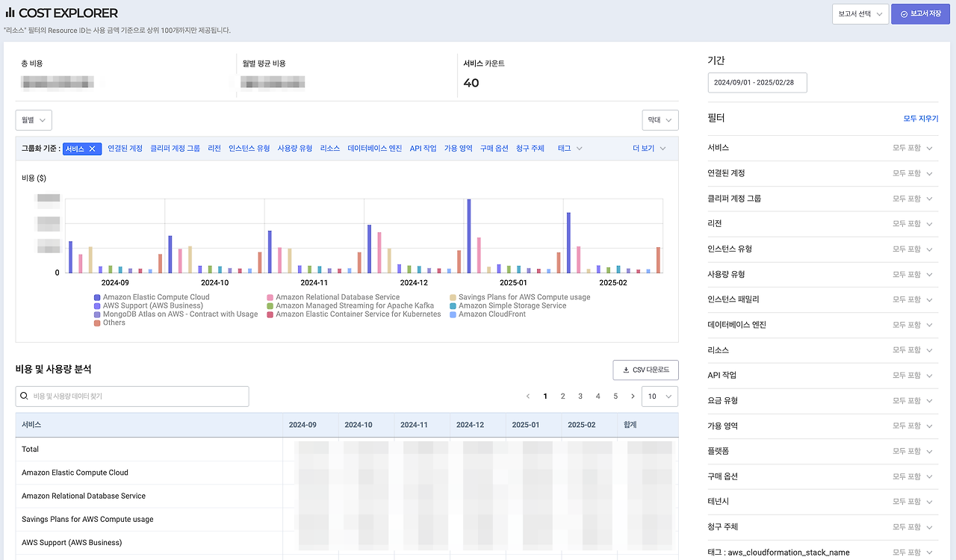Open the 더 보기 grouping dropdown

649,149
